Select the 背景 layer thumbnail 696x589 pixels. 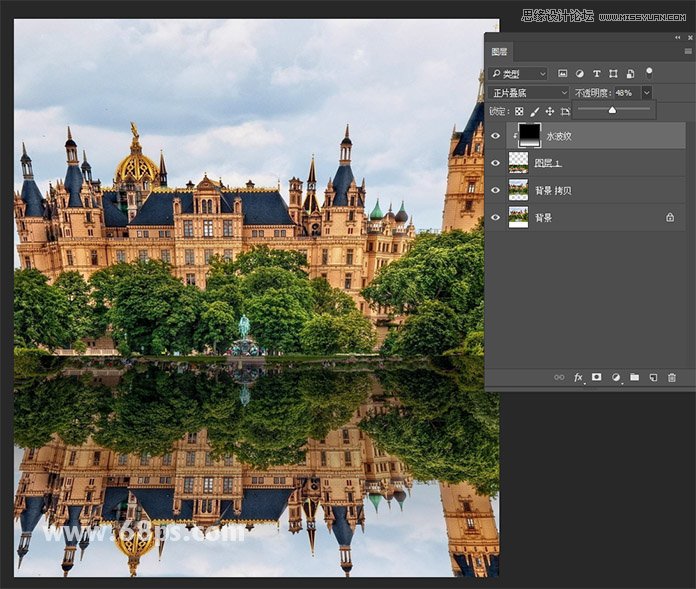[518, 217]
